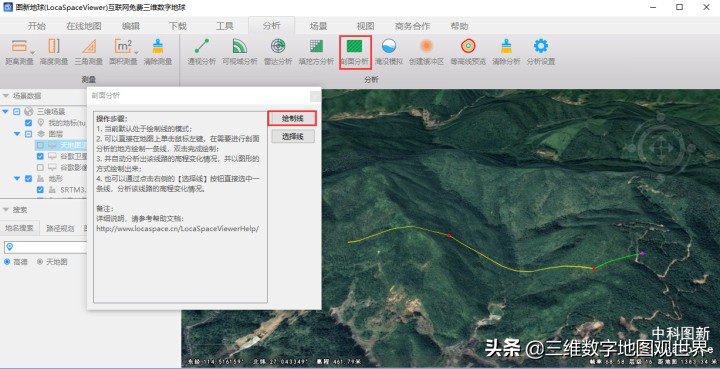Open the 在线地图 ribbon tab
Screen dimensions: 720x369
(x=84, y=26)
